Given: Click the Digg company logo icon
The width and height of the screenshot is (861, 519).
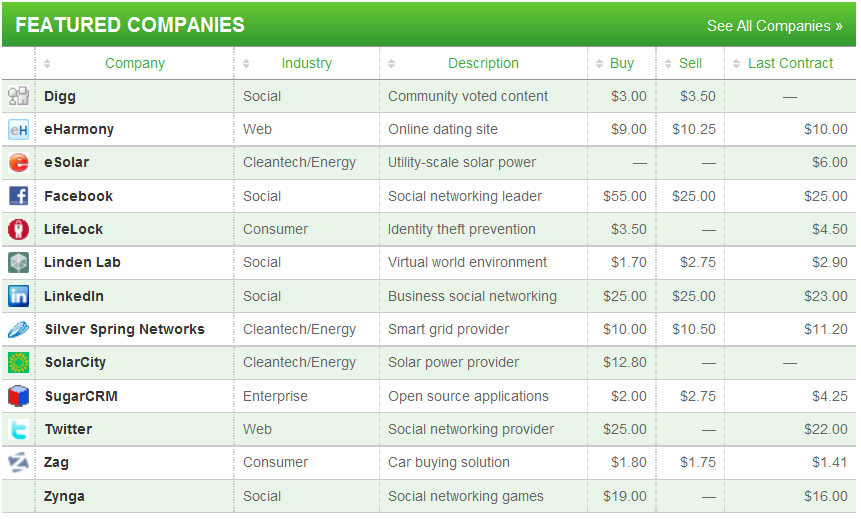Looking at the screenshot, I should click(18, 97).
